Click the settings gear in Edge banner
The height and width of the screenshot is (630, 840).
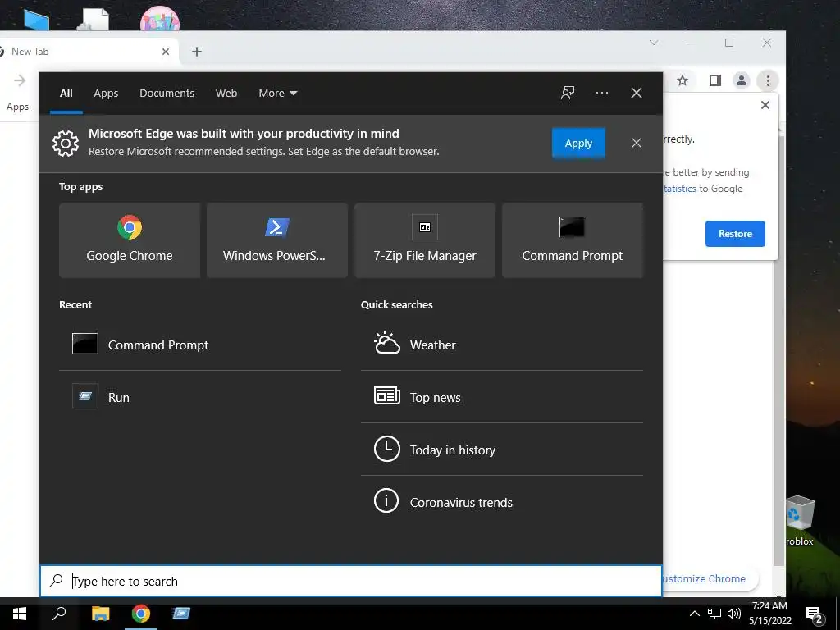click(x=66, y=143)
